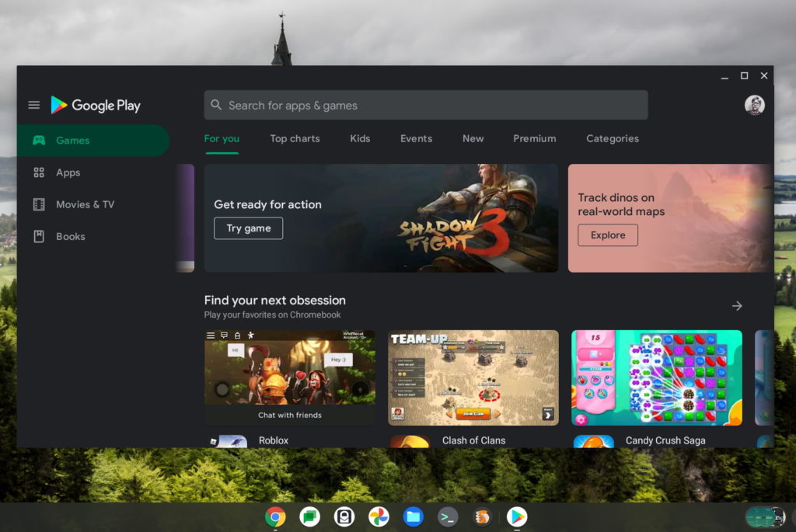This screenshot has width=796, height=532.
Task: Open the Premium tab
Action: (535, 139)
